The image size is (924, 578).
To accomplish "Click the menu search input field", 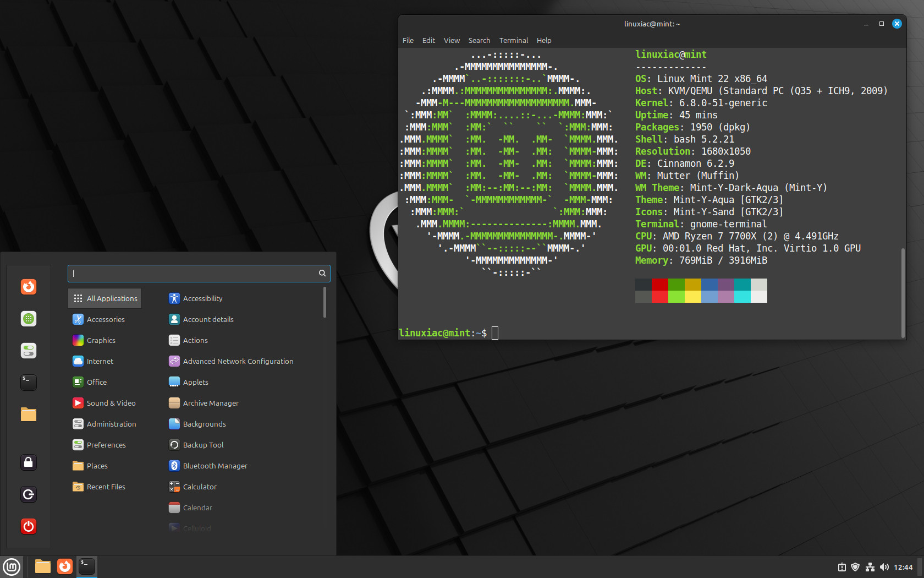I will (199, 273).
